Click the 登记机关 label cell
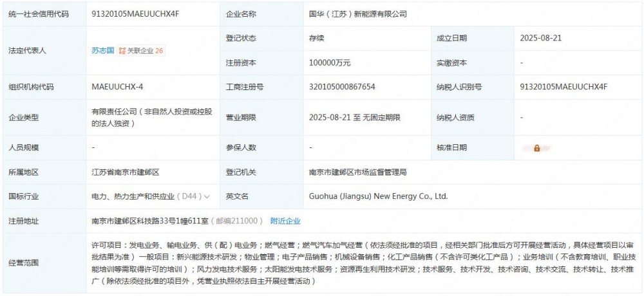The width and height of the screenshot is (644, 296). point(261,172)
